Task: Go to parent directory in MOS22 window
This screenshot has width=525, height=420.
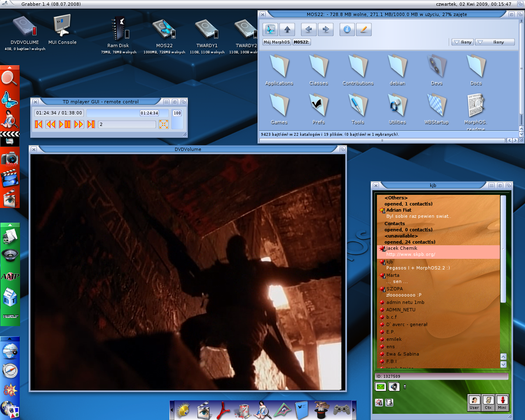Action: pos(287,30)
